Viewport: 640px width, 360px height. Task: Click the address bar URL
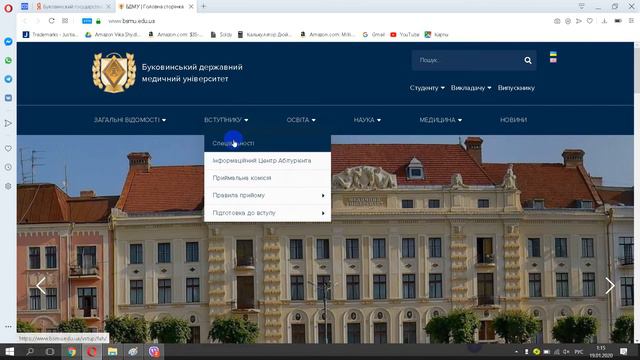click(x=131, y=21)
